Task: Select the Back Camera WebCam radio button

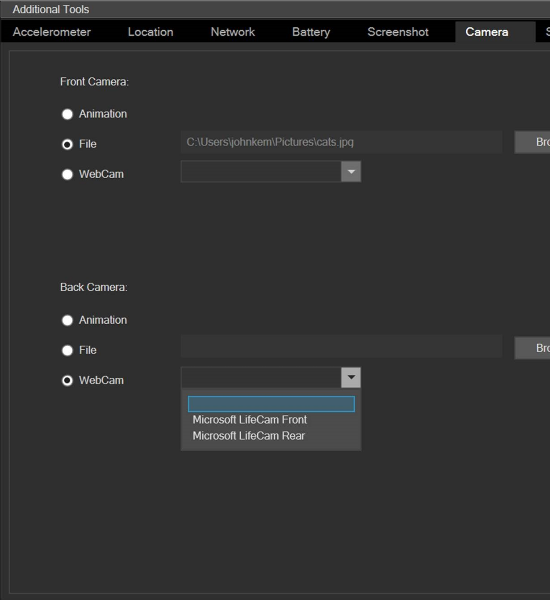Action: (x=67, y=381)
